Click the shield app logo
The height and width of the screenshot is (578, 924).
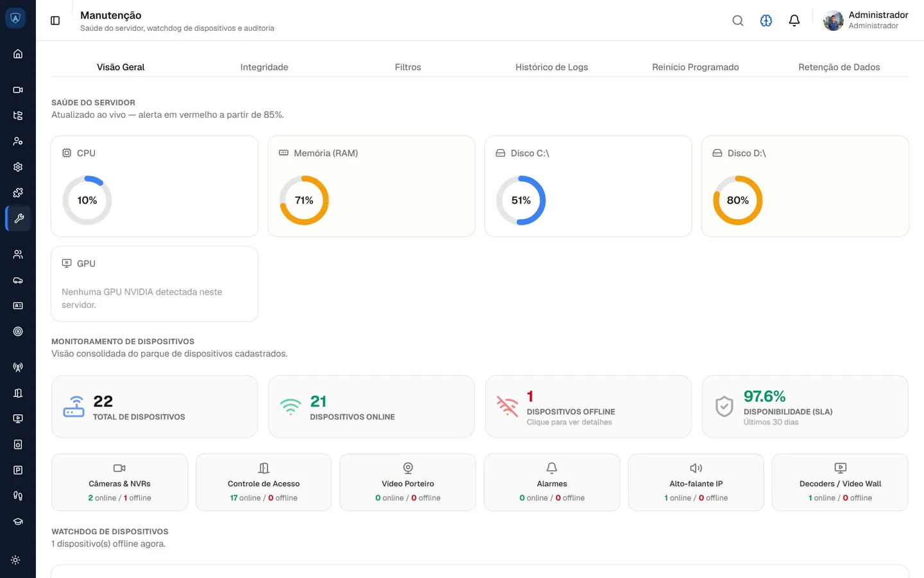coord(15,18)
